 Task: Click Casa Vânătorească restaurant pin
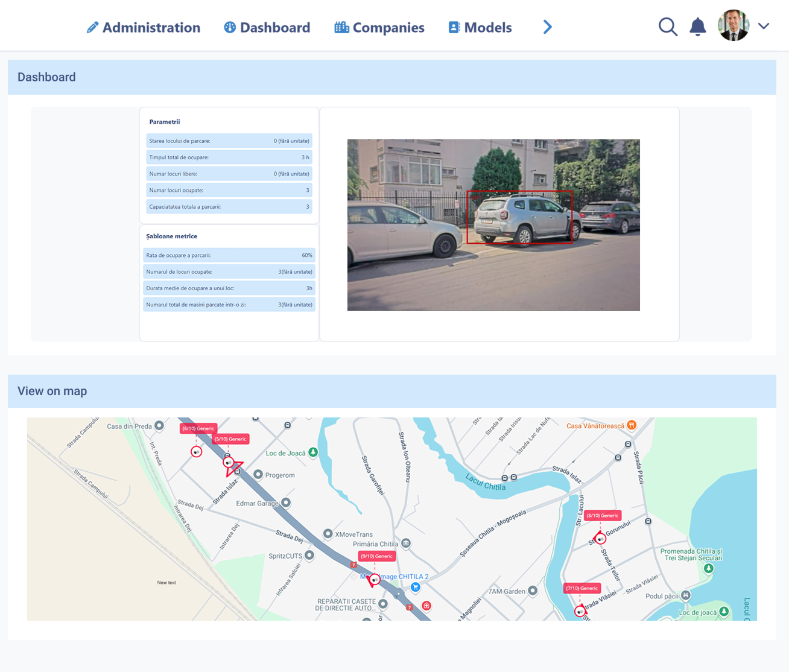point(632,425)
